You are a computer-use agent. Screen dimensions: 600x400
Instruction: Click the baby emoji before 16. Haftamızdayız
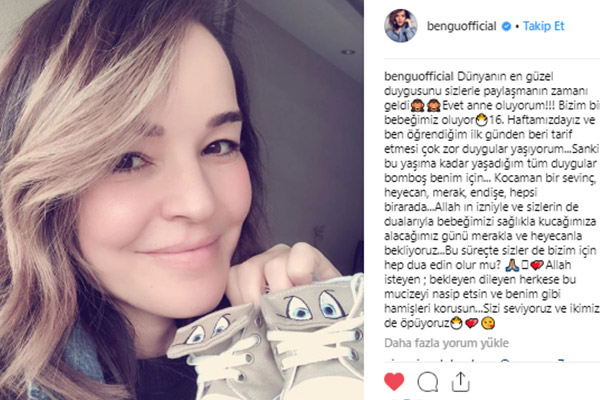point(481,120)
